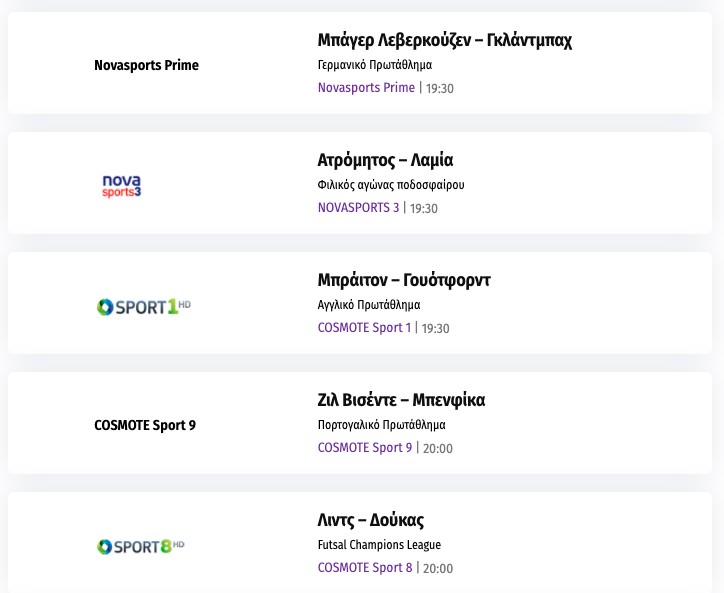The height and width of the screenshot is (593, 724).
Task: Click the purple COSMOTE Sport 9 link
Action: coord(365,448)
